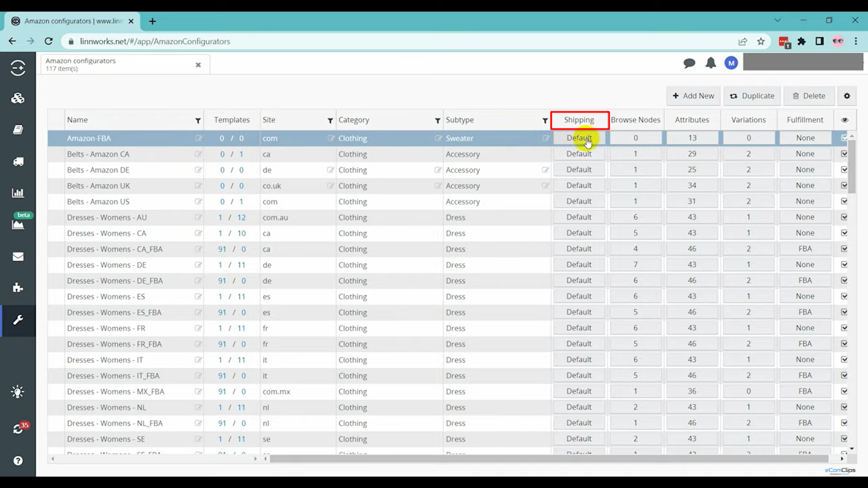Image resolution: width=868 pixels, height=488 pixels.
Task: Select the wrench settings icon in the sidebar
Action: point(18,320)
